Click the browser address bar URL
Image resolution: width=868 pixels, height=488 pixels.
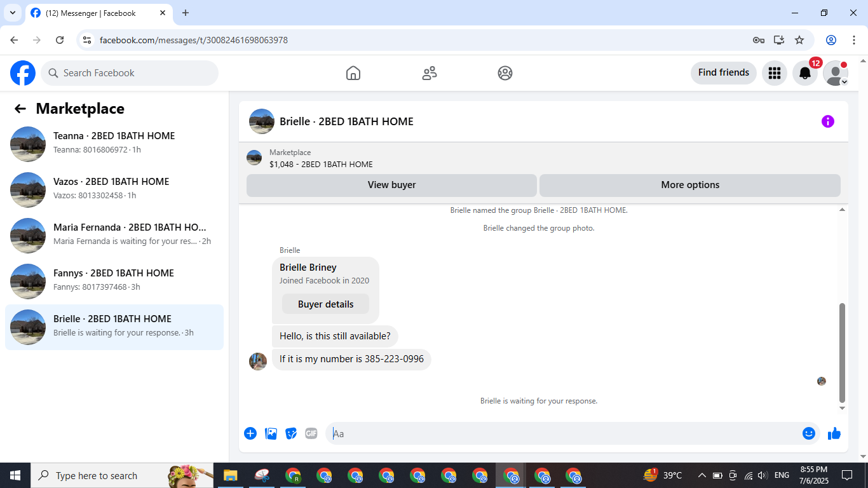(194, 40)
